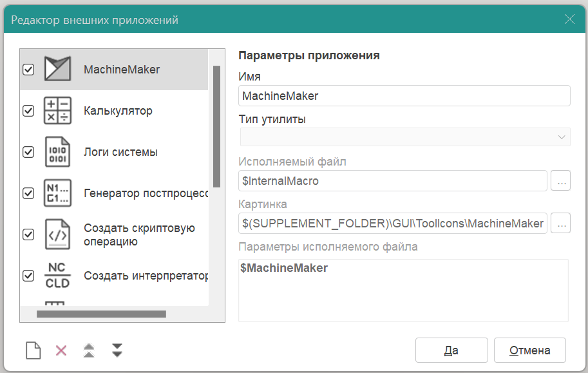This screenshot has width=588, height=373.
Task: Uncheck the MachineMaker checkbox
Action: tap(28, 70)
